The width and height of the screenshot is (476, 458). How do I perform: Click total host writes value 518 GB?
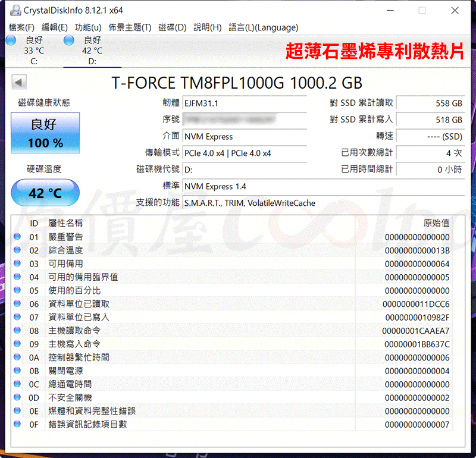(430, 120)
